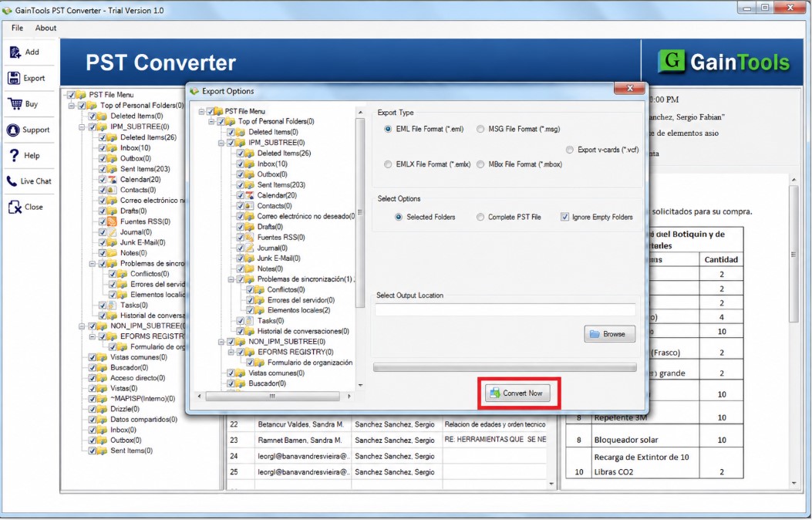Click GainTools app icon in title bar
Screen dimensions: 812x520
click(7, 10)
